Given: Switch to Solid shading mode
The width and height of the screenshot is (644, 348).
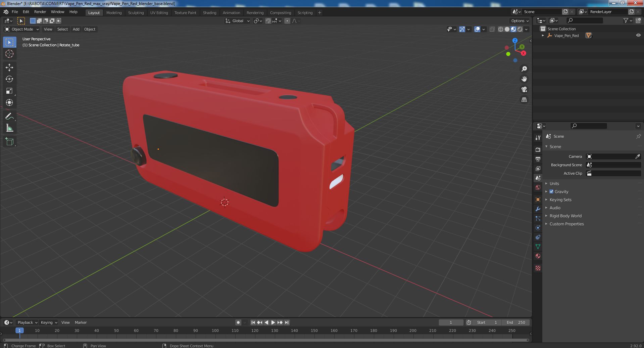Looking at the screenshot, I should [507, 29].
